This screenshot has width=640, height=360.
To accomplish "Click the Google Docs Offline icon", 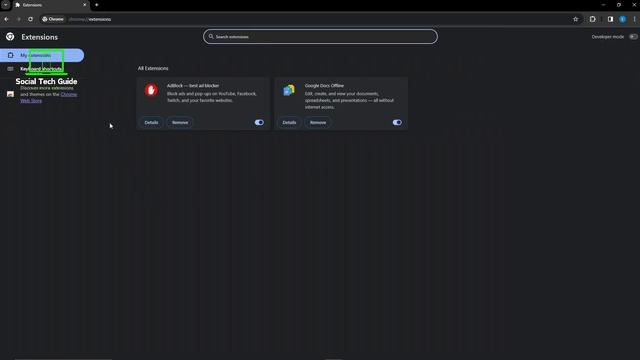I will 289,90.
